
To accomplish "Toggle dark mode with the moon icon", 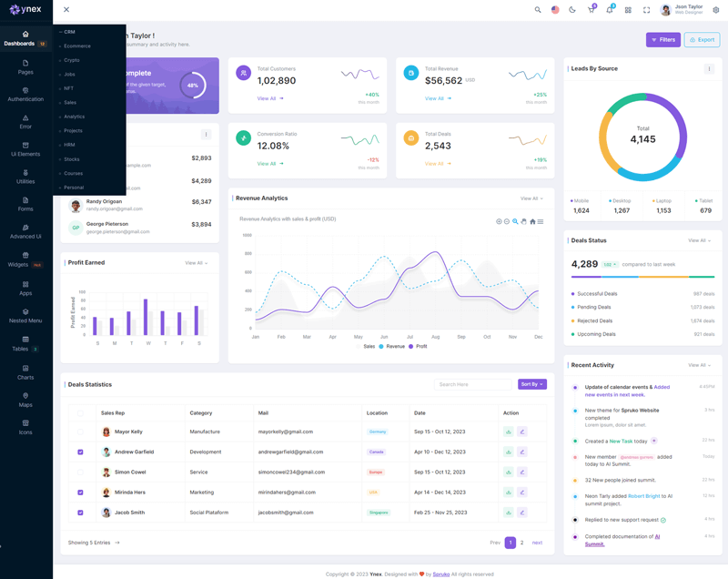I will (x=572, y=10).
